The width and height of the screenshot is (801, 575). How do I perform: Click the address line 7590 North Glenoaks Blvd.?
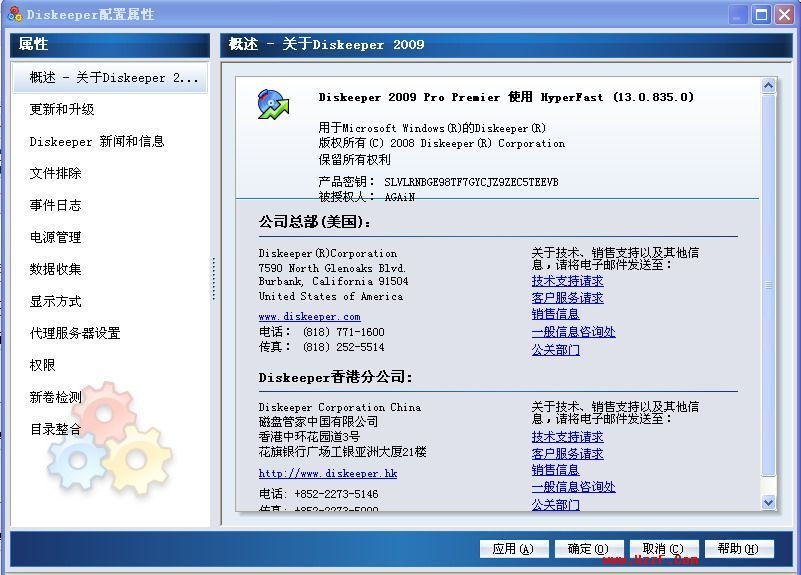332,268
